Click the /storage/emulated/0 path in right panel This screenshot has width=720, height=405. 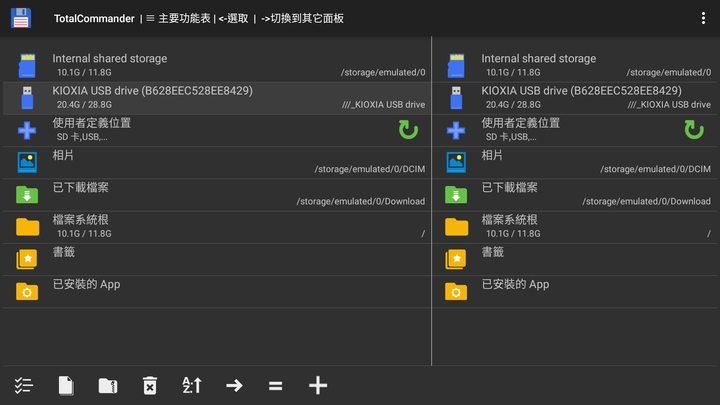pyautogui.click(x=669, y=73)
